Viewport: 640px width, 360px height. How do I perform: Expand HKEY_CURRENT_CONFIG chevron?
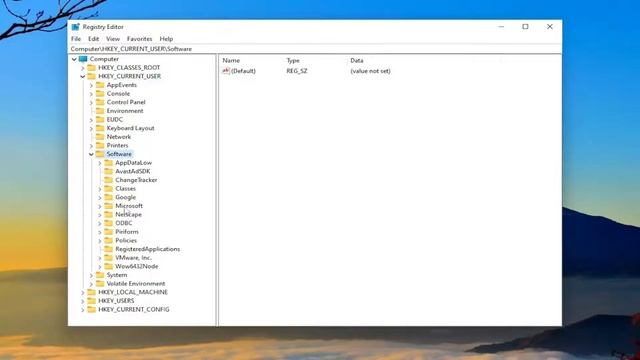click(x=83, y=310)
